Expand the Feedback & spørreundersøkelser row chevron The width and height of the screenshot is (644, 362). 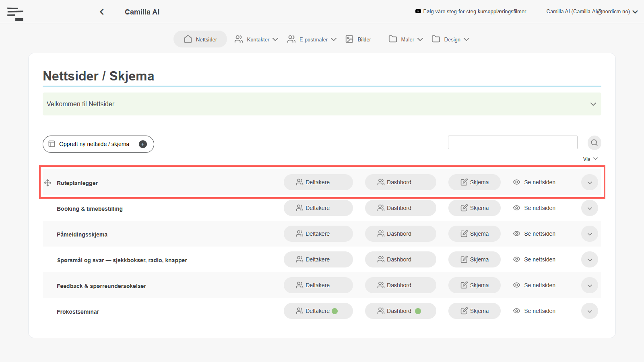pyautogui.click(x=590, y=286)
